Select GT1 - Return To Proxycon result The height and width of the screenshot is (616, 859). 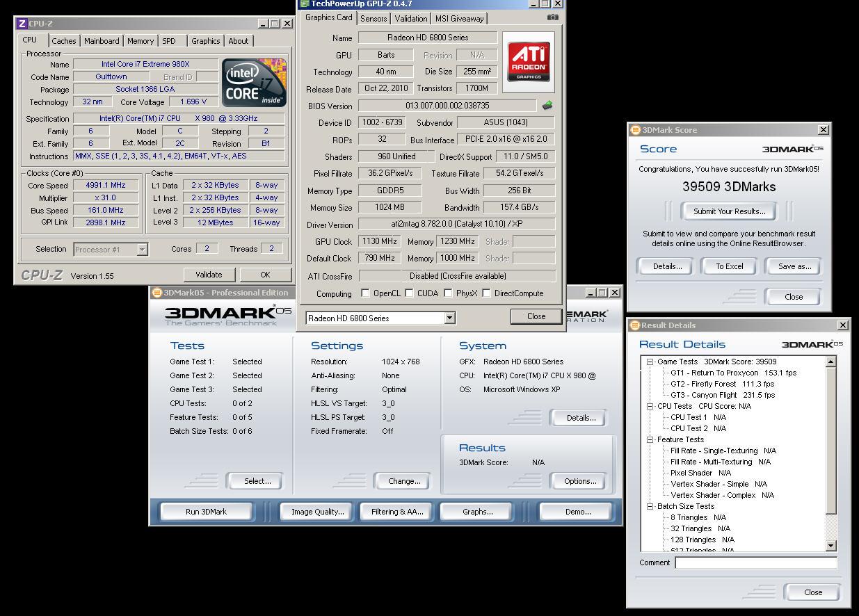[733, 373]
